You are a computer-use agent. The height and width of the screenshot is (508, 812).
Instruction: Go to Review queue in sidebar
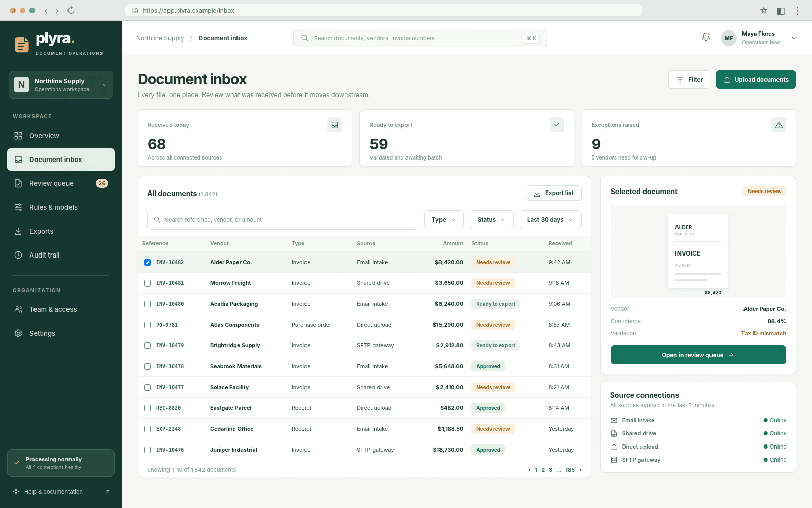61,183
